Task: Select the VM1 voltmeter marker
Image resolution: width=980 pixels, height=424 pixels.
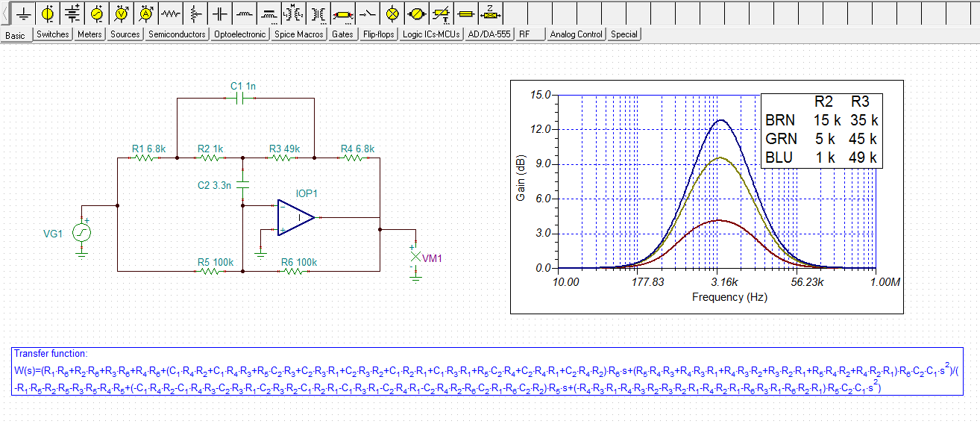Action: click(x=415, y=257)
